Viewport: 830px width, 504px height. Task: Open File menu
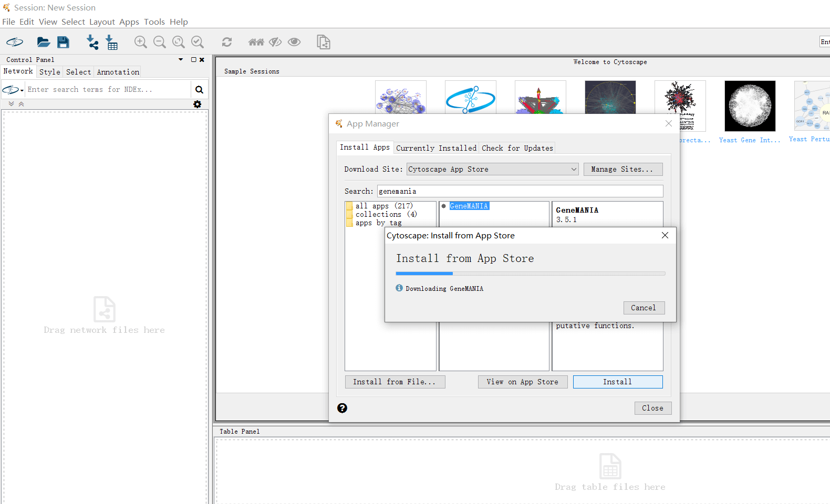tap(8, 22)
